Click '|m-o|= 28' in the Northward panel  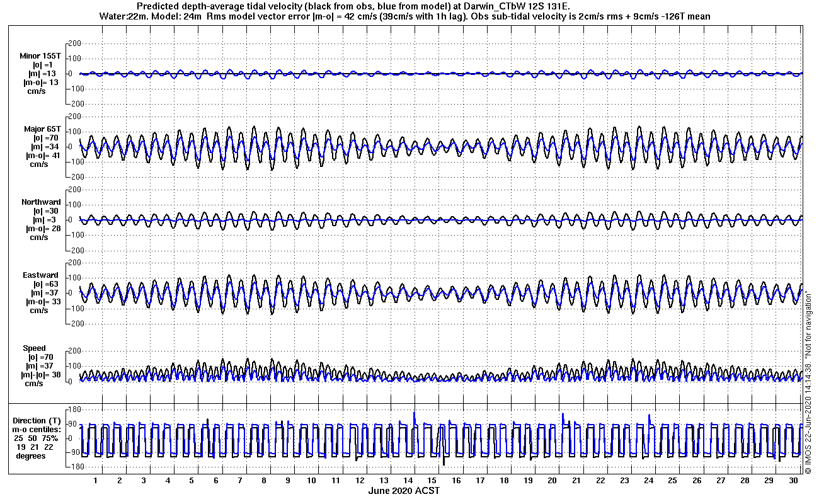coord(43,229)
